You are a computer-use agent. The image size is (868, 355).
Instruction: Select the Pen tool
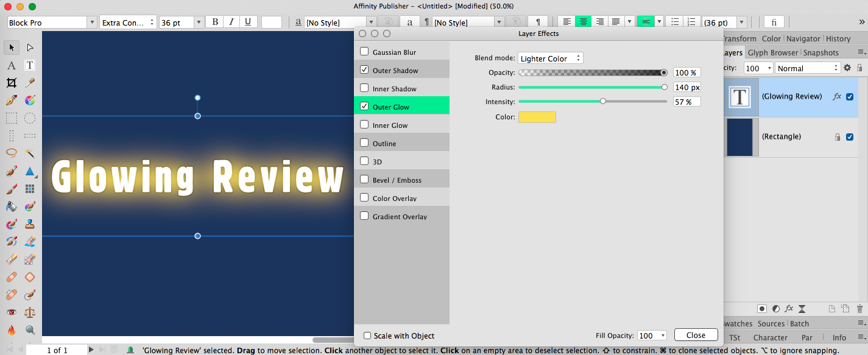(x=11, y=100)
